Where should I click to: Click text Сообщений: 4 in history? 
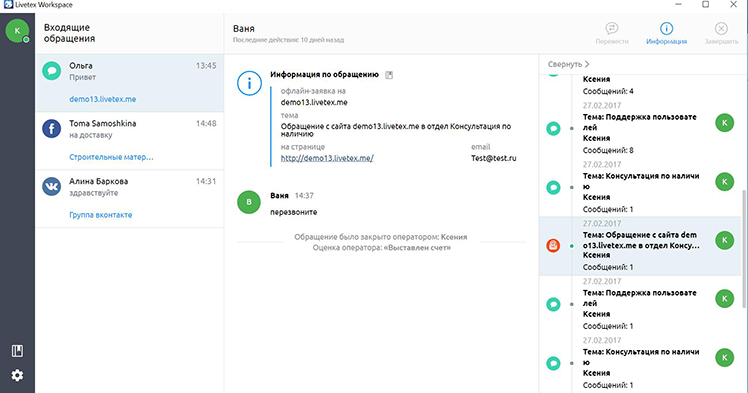coord(608,91)
